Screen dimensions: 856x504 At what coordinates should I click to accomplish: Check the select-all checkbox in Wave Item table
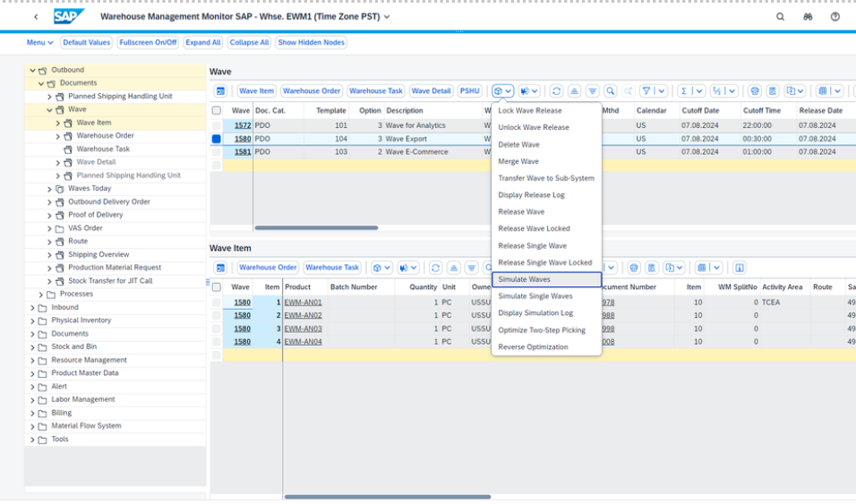216,287
